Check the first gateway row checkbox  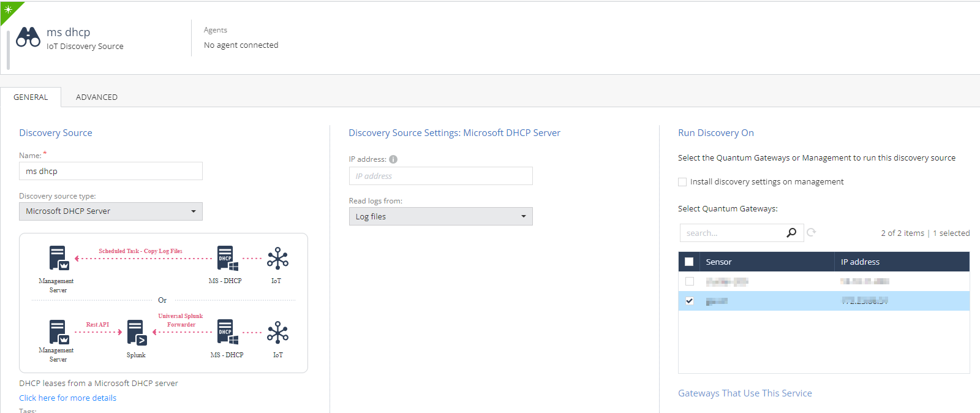690,281
